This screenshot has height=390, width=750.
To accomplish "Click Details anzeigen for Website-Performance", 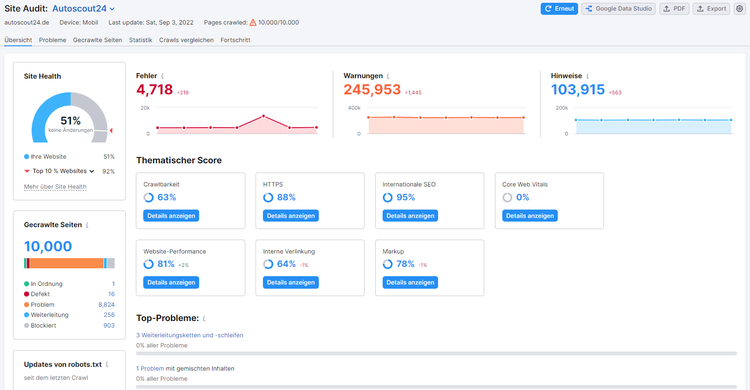I will (x=171, y=282).
